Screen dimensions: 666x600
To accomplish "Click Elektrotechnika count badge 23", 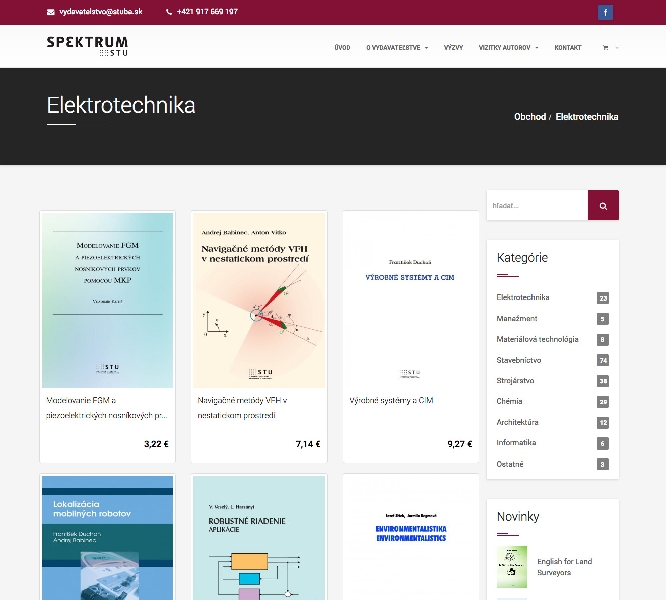I will (x=603, y=298).
